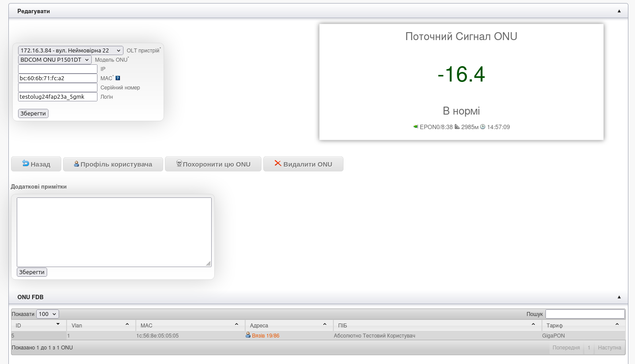
Task: Click the user icon next to Вязів 19/86
Action: [x=248, y=335]
